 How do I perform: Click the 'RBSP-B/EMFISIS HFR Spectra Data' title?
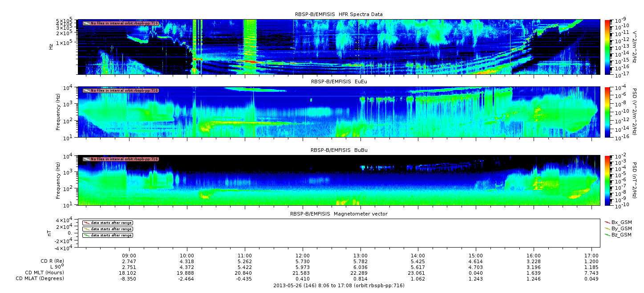click(x=339, y=15)
